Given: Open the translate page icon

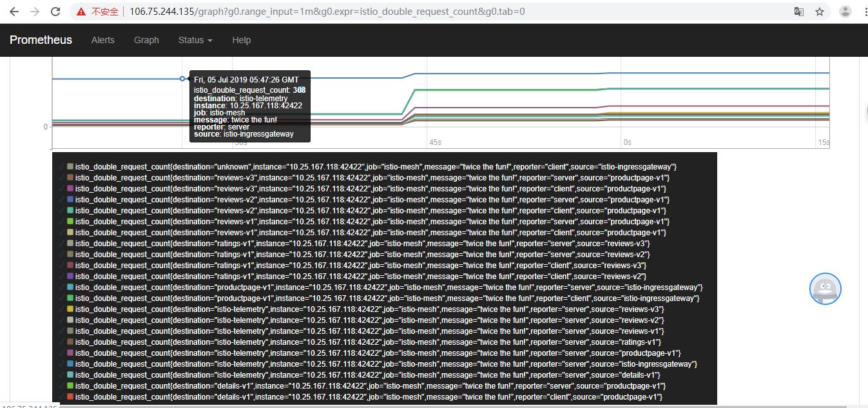Looking at the screenshot, I should click(x=798, y=12).
